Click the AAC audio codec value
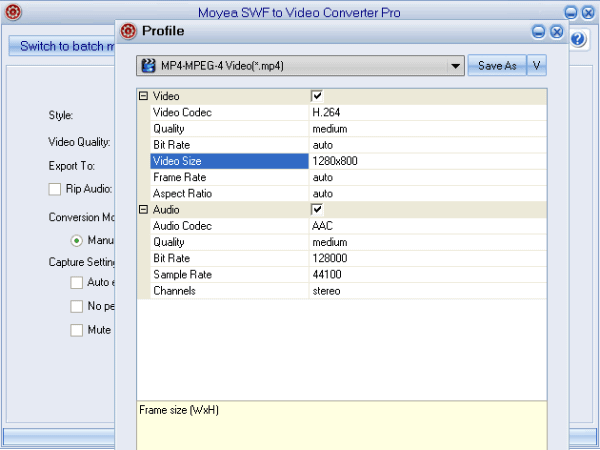600x450 pixels. [x=322, y=226]
